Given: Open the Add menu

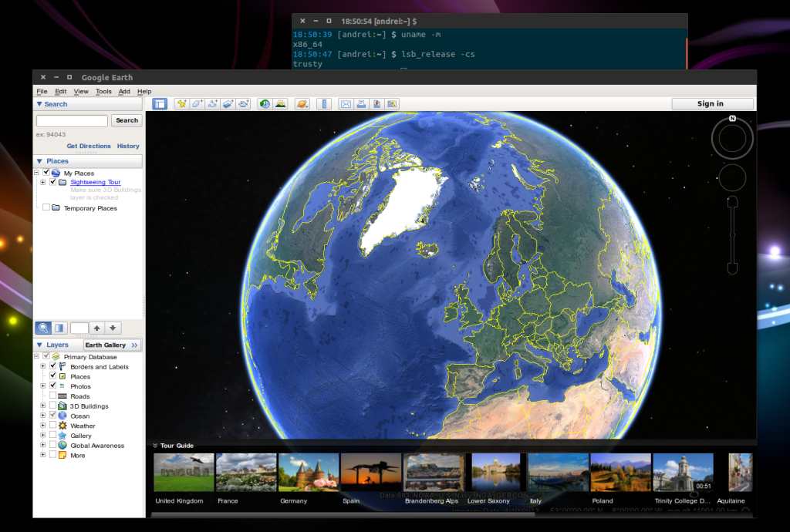Looking at the screenshot, I should (124, 91).
